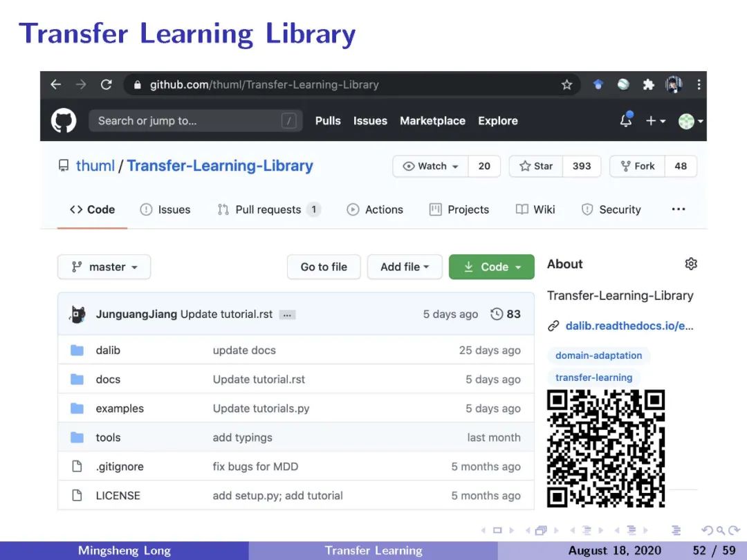Open the Wiki tab
This screenshot has width=747, height=560.
(535, 209)
